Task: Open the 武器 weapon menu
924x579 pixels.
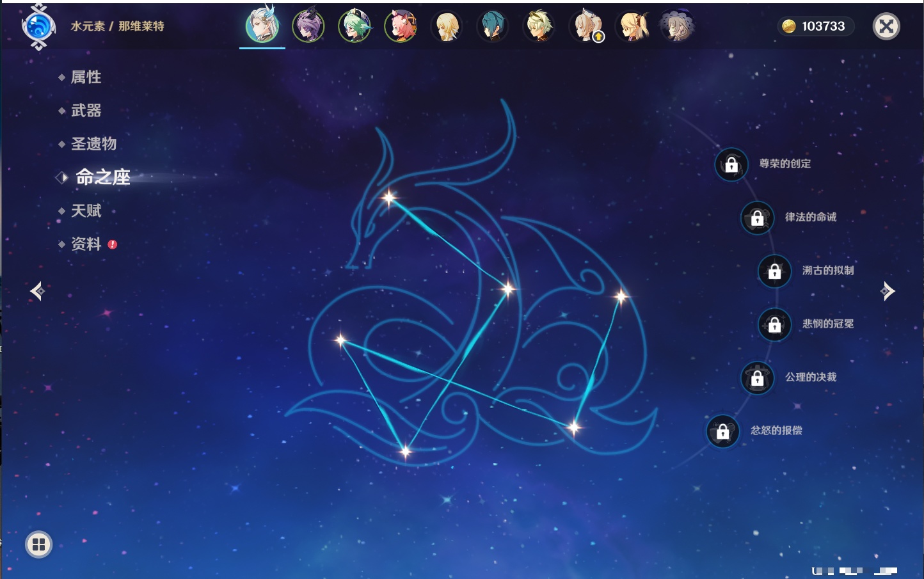Action: (86, 111)
